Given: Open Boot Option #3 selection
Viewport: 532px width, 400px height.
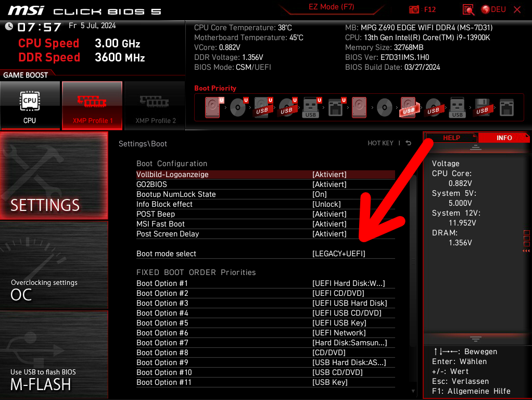Looking at the screenshot, I should coord(265,303).
